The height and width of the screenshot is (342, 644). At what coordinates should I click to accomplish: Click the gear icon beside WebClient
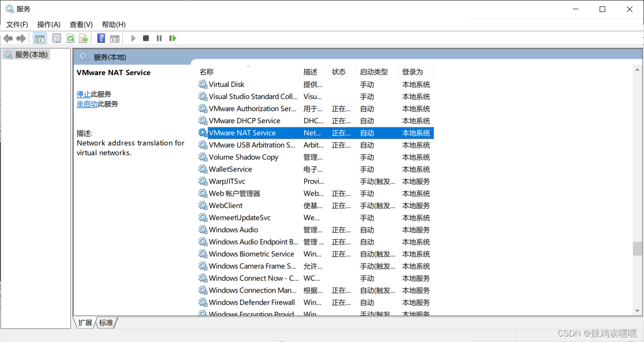pyautogui.click(x=203, y=205)
